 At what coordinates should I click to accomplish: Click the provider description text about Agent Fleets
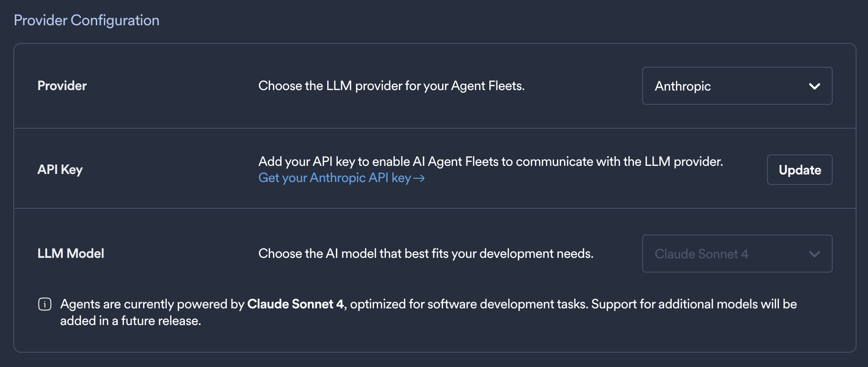tap(392, 86)
